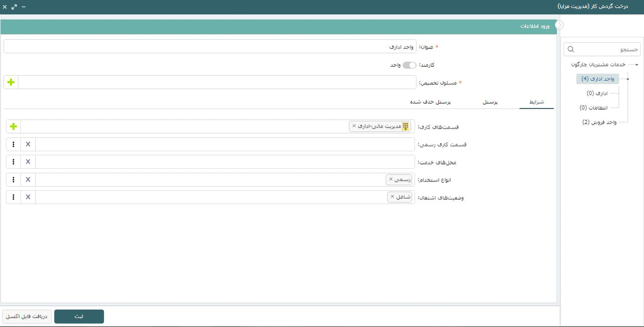Click green plus in قسمت‌های کاری row
The height and width of the screenshot is (327, 644).
[x=13, y=126]
